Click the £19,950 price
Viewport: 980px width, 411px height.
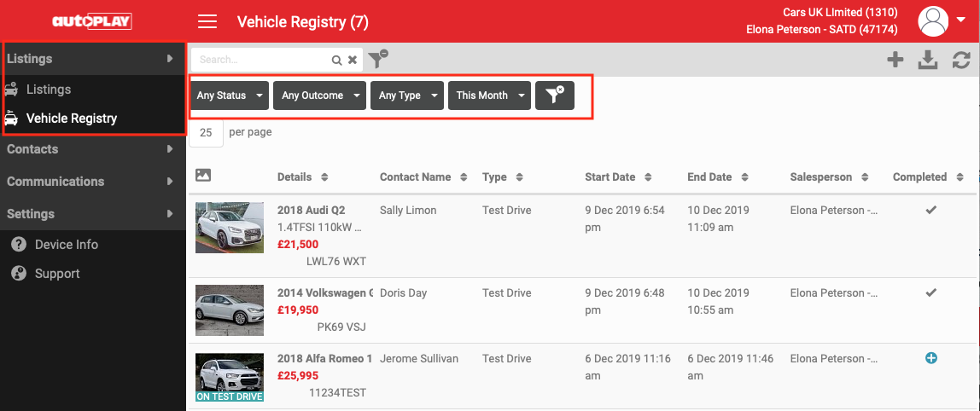point(297,310)
